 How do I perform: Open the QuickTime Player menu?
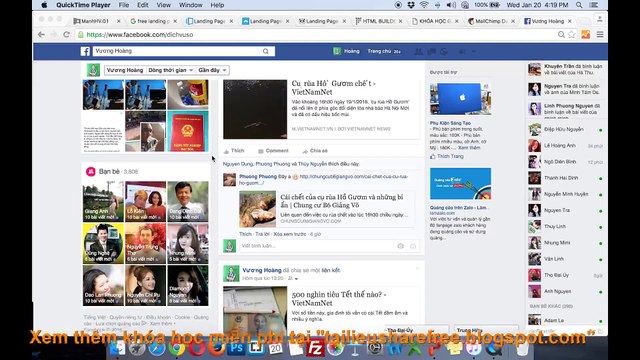click(83, 5)
